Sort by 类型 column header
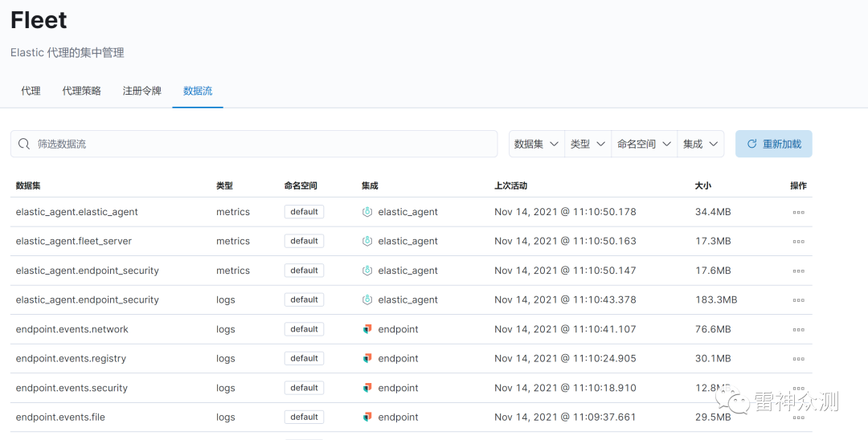This screenshot has width=868, height=440. tap(224, 185)
